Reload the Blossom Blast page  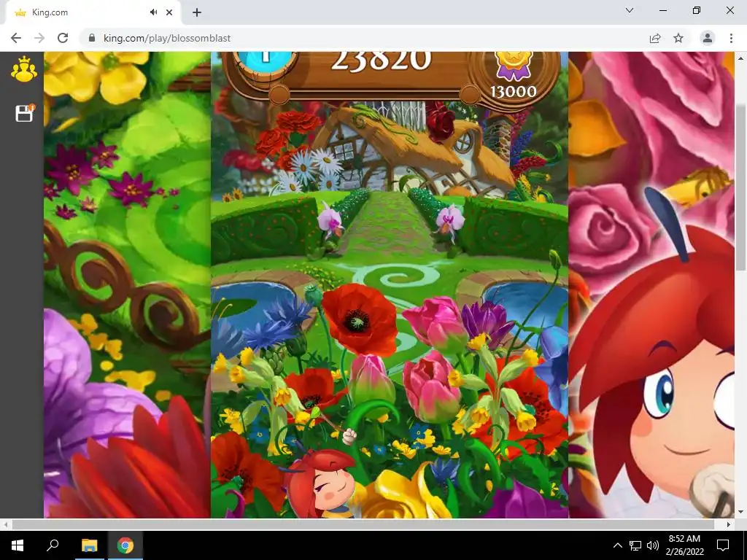[x=63, y=38]
